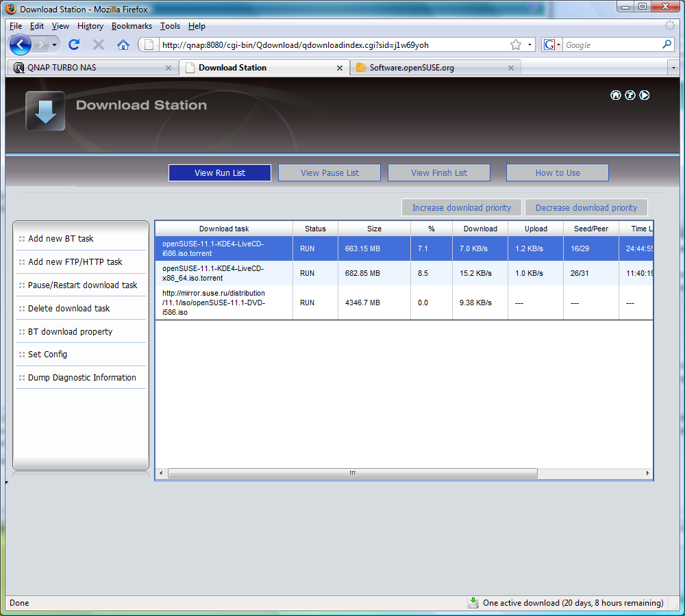
Task: Open the Help menu
Action: (x=197, y=26)
